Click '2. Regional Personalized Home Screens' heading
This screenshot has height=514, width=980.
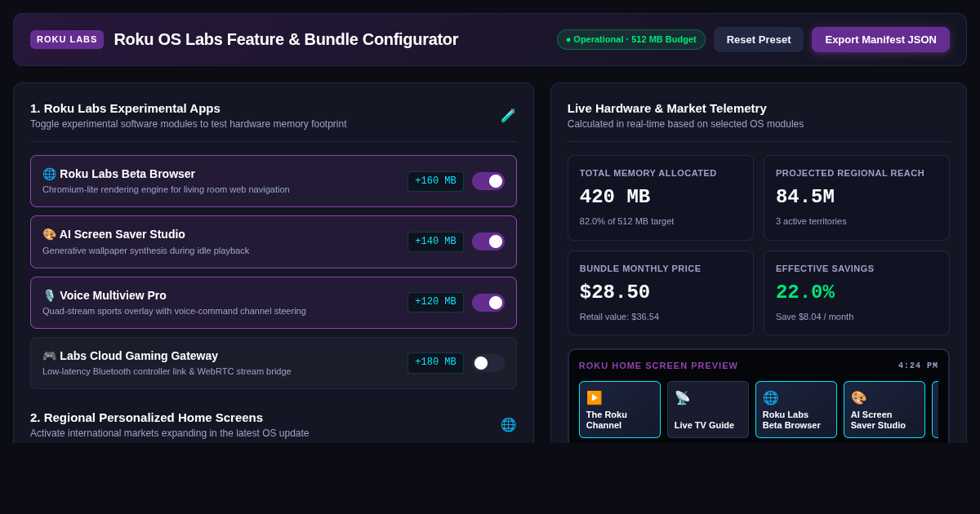point(146,417)
